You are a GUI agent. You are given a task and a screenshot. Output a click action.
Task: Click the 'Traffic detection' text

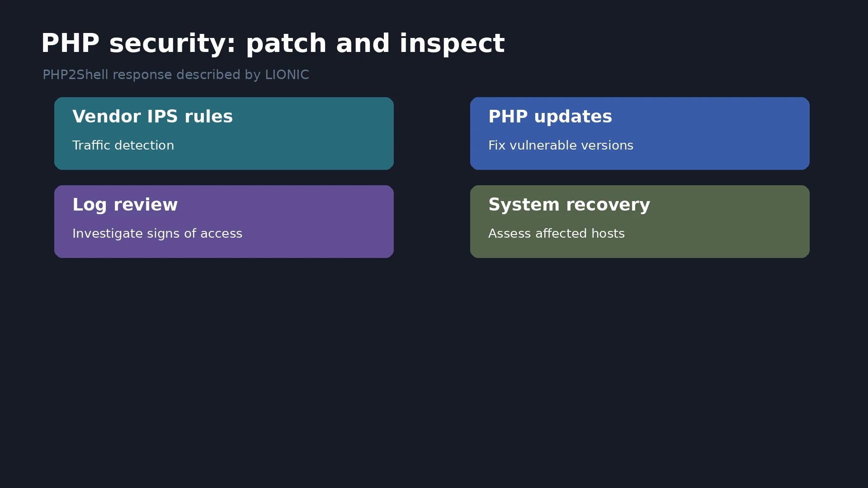[123, 145]
